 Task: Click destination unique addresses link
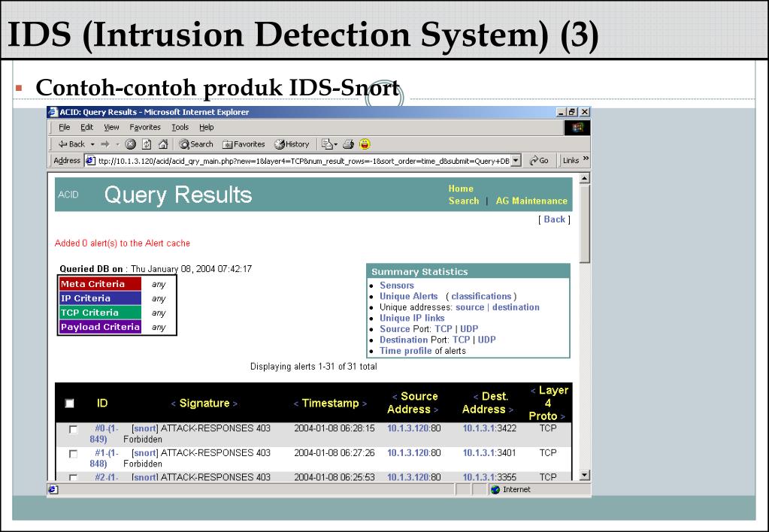pyautogui.click(x=516, y=307)
